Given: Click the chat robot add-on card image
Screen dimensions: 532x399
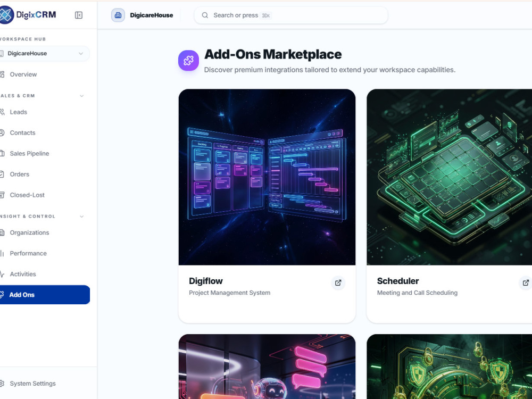Looking at the screenshot, I should tap(267, 367).
